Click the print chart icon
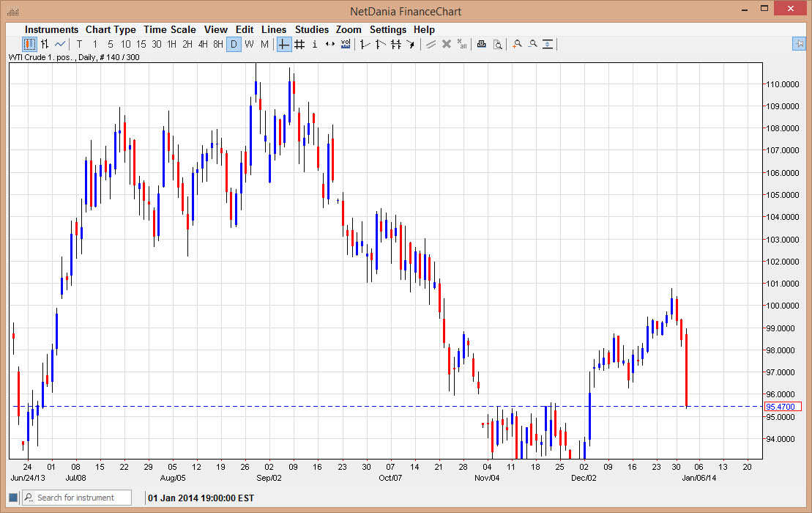Image resolution: width=812 pixels, height=513 pixels. click(x=482, y=45)
